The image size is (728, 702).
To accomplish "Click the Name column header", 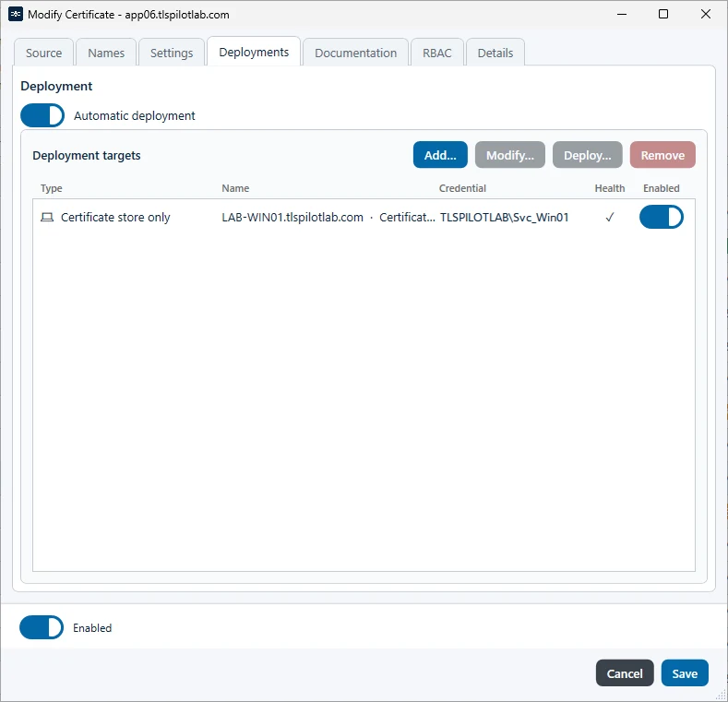I will point(235,188).
